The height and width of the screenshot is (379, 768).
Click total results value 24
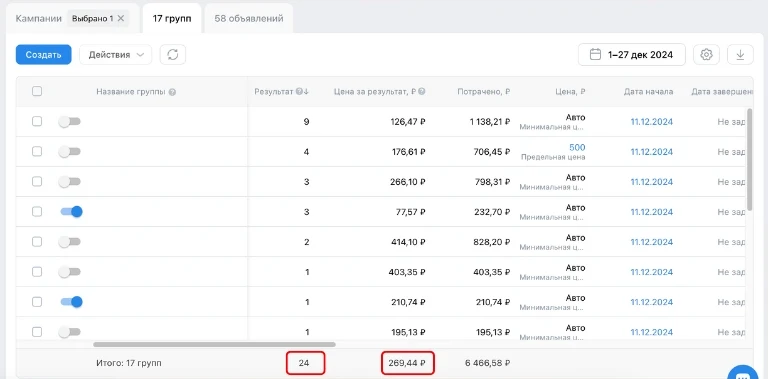pos(304,363)
